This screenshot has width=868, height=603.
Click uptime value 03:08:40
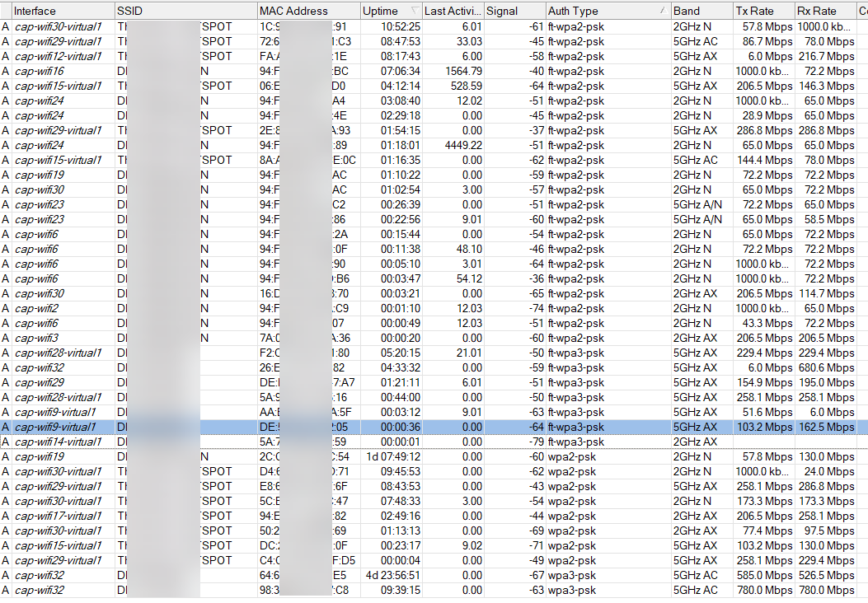401,100
